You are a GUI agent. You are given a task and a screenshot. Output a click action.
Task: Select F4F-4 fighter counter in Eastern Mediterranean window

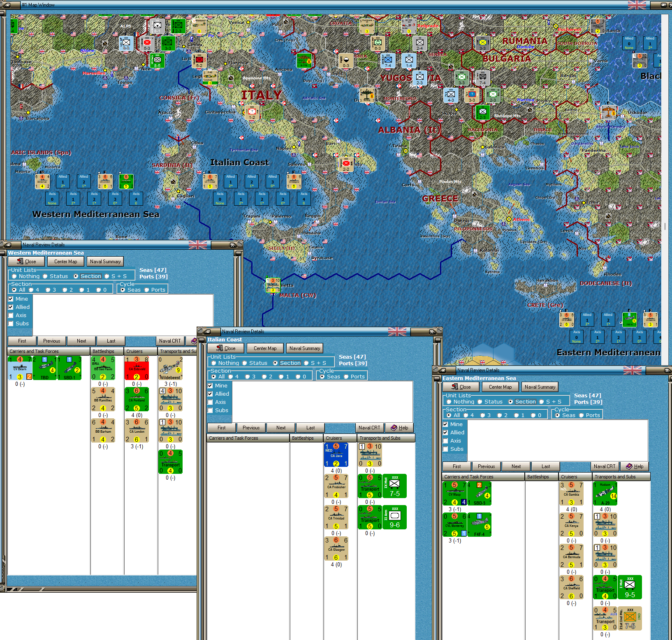[480, 525]
